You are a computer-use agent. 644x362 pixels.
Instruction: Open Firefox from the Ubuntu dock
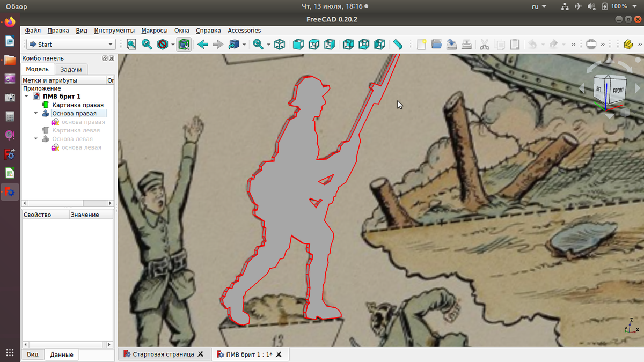point(10,22)
